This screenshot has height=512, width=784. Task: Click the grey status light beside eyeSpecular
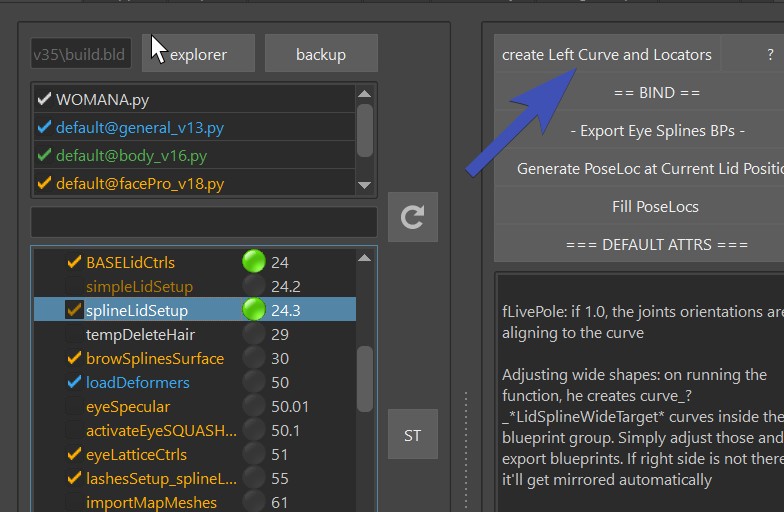click(x=254, y=406)
